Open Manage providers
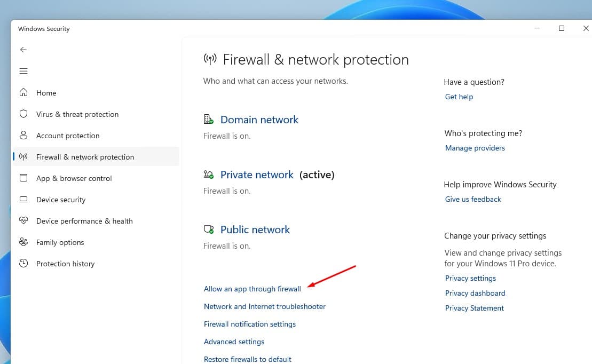 [475, 148]
